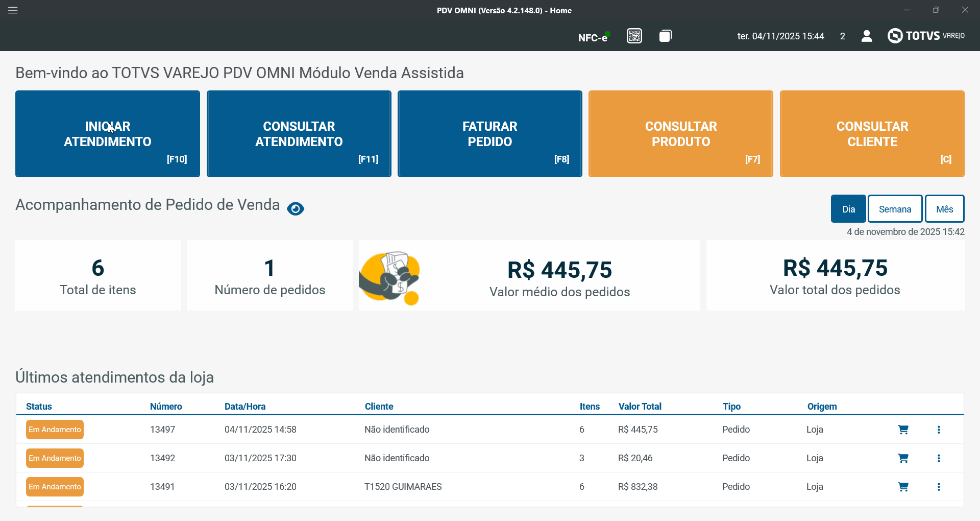Open cart for order 13492

point(903,458)
